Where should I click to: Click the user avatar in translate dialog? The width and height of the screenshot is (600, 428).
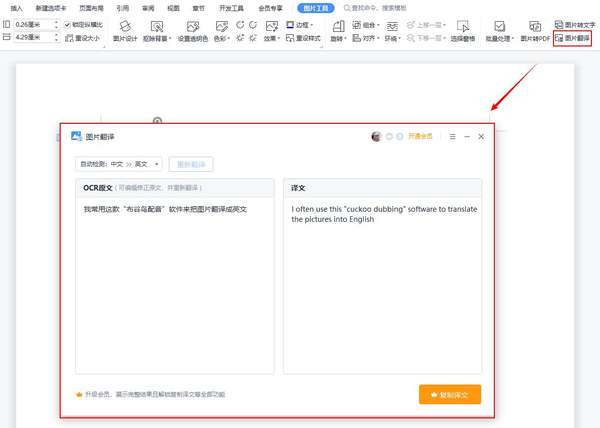[376, 136]
